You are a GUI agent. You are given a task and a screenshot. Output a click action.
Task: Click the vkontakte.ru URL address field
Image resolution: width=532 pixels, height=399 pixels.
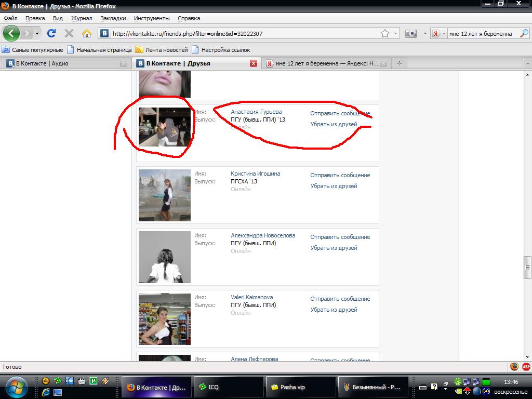point(244,34)
